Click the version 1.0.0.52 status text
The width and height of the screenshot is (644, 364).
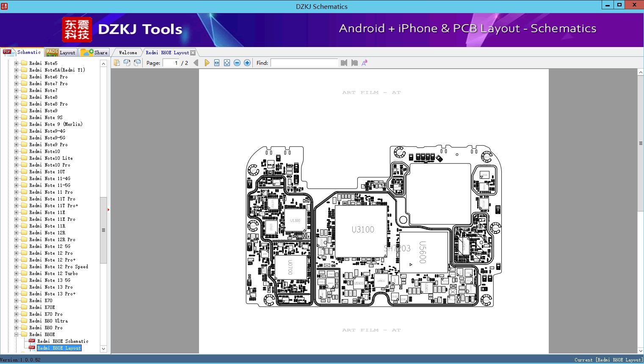tap(21, 360)
